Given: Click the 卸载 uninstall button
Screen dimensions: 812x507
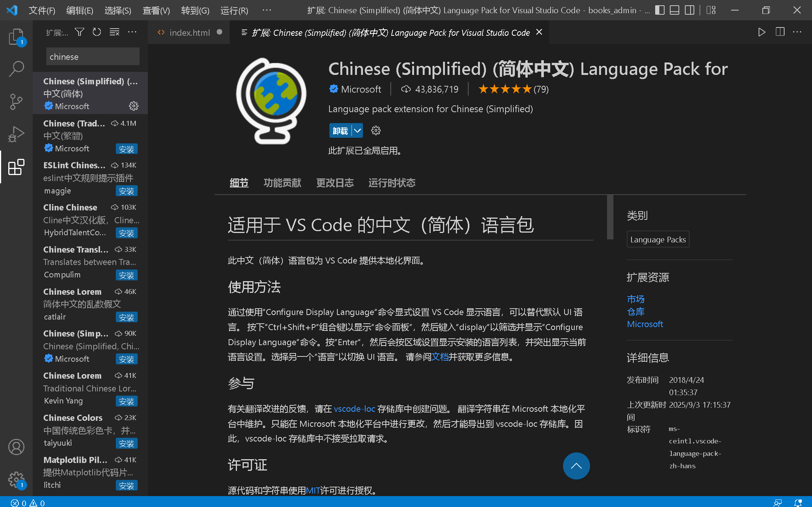Looking at the screenshot, I should click(340, 131).
